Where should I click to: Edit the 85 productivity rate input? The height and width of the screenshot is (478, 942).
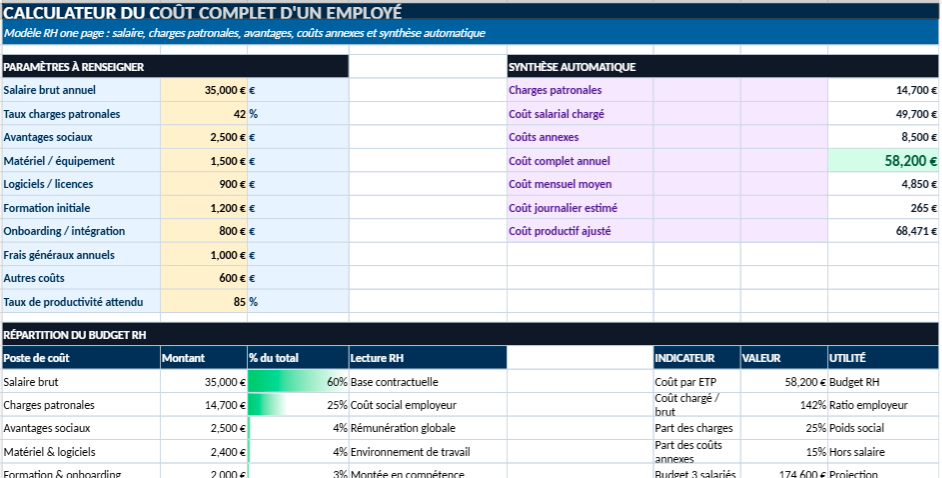coord(204,302)
